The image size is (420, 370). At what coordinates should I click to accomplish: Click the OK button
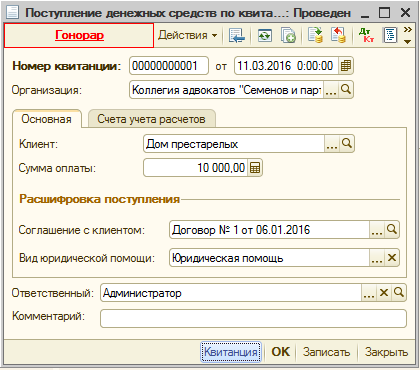tap(281, 352)
